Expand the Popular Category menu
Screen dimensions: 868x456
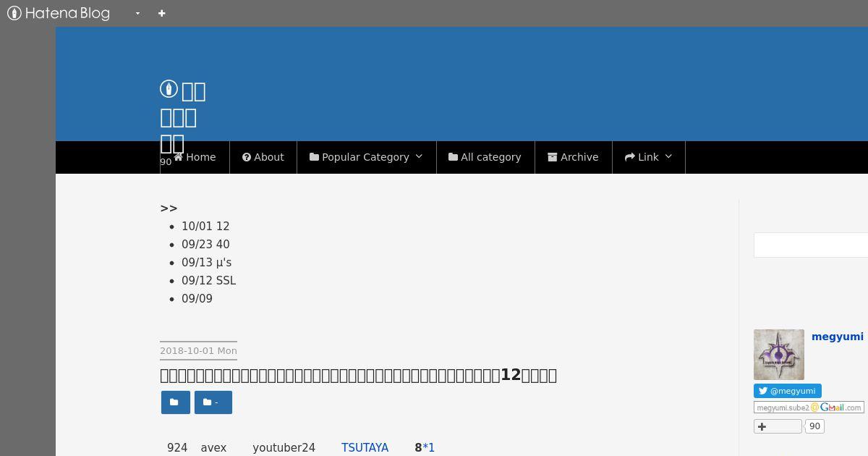[367, 157]
